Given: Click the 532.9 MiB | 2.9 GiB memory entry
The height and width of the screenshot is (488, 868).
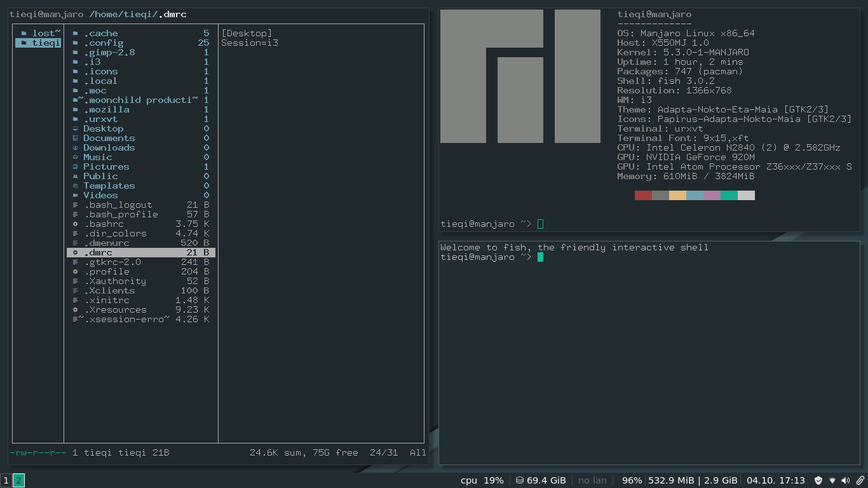Looking at the screenshot, I should (x=693, y=480).
